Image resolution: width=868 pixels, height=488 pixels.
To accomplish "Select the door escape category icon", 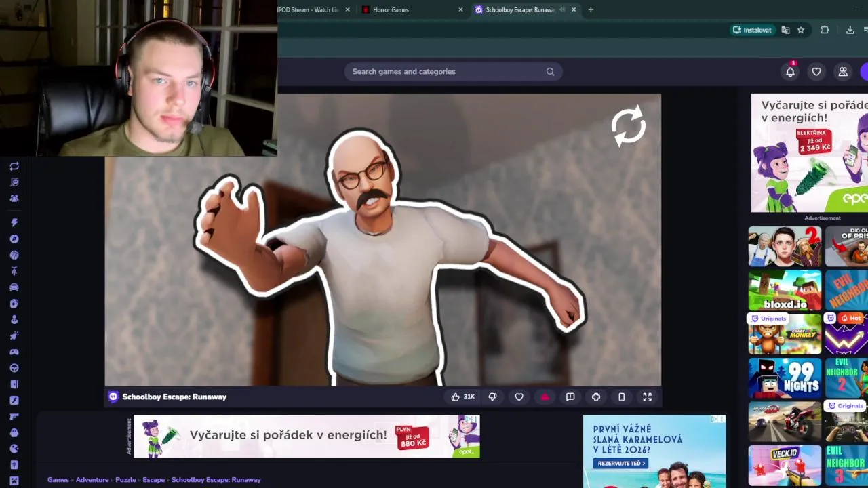I will pos(14,384).
